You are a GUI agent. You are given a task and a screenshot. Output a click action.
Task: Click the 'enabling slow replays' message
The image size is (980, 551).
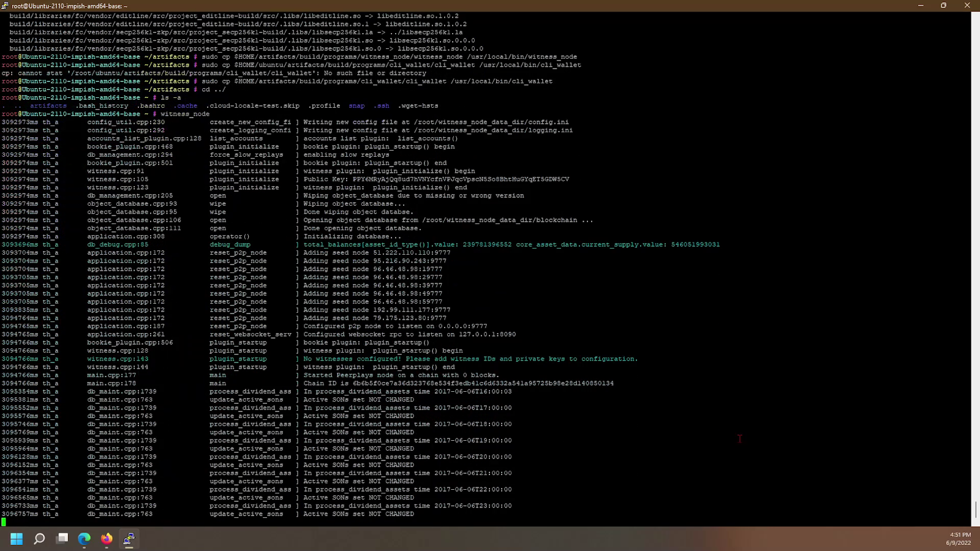[x=347, y=155]
